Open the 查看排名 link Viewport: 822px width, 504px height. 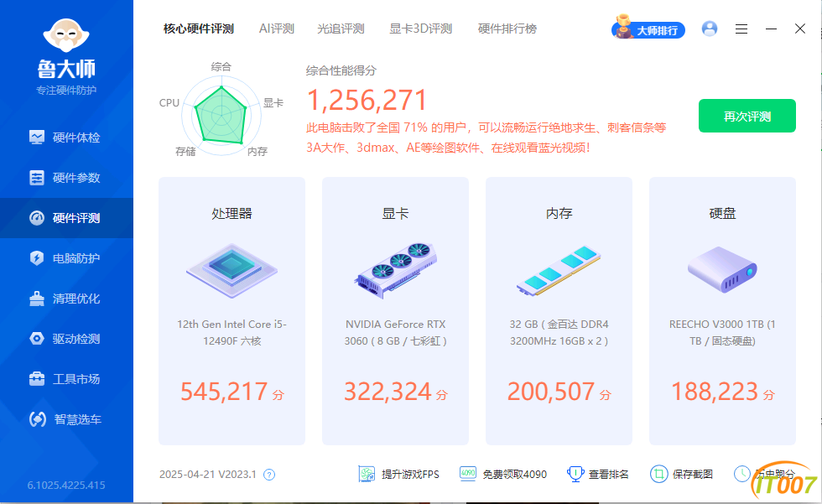[x=609, y=474]
